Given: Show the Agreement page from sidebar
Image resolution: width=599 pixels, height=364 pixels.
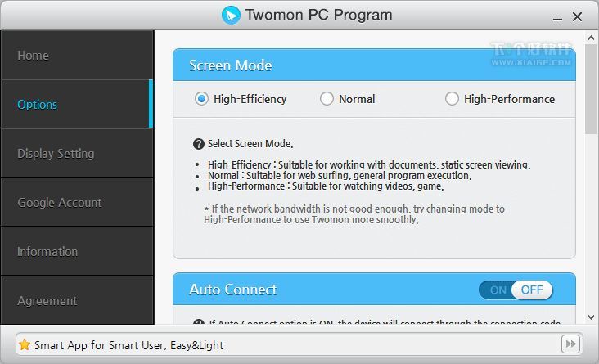Looking at the screenshot, I should (x=77, y=300).
